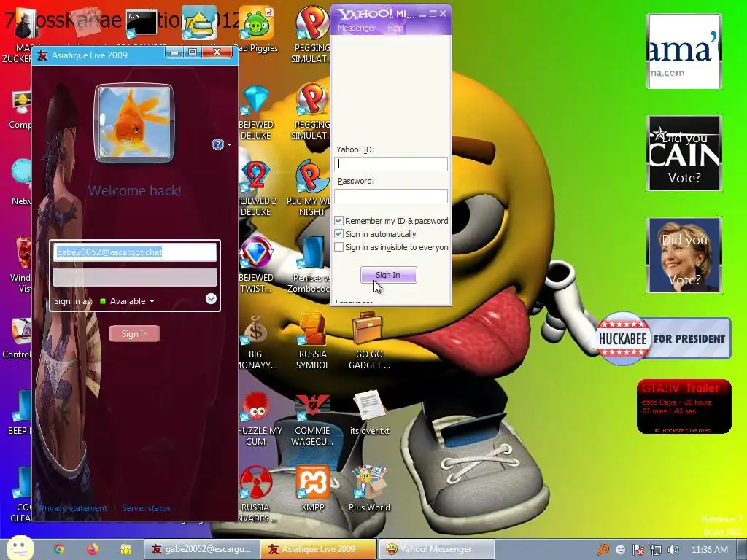Viewport: 747px width, 560px height.
Task: Open the network tray icon
Action: tap(656, 550)
